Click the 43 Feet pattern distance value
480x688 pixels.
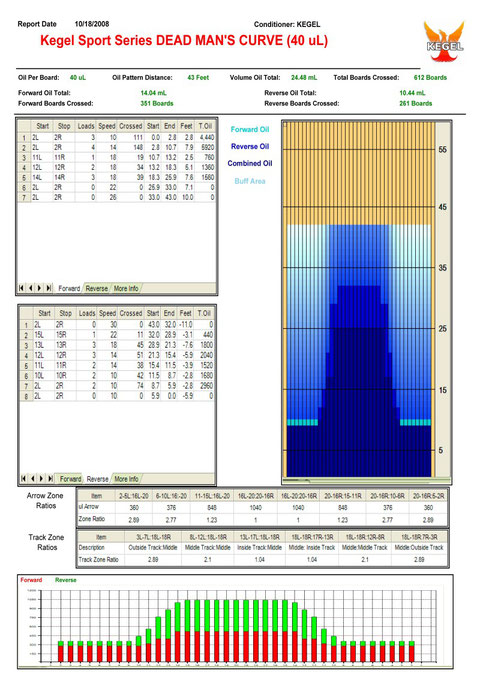click(198, 77)
